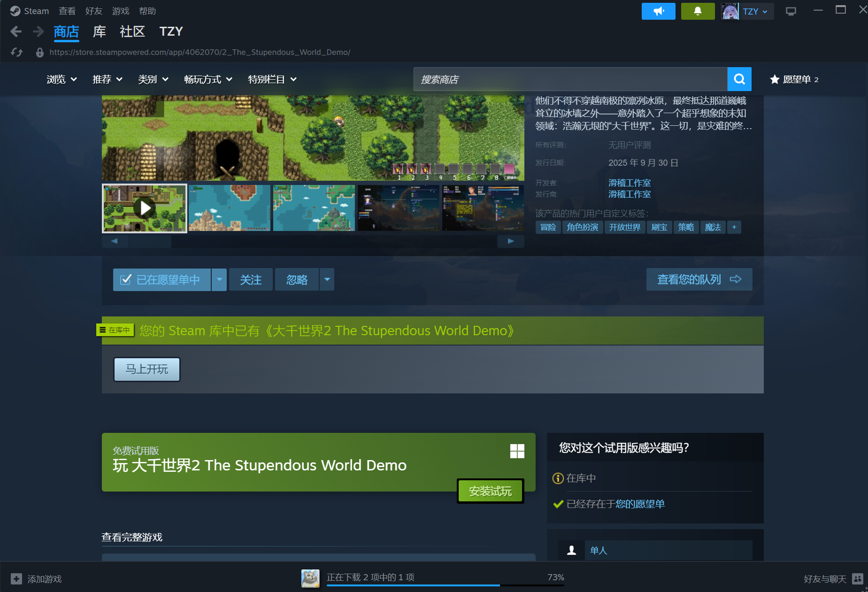Viewport: 868px width, 592px height.
Task: Switch to the 库 tab
Action: pyautogui.click(x=100, y=31)
